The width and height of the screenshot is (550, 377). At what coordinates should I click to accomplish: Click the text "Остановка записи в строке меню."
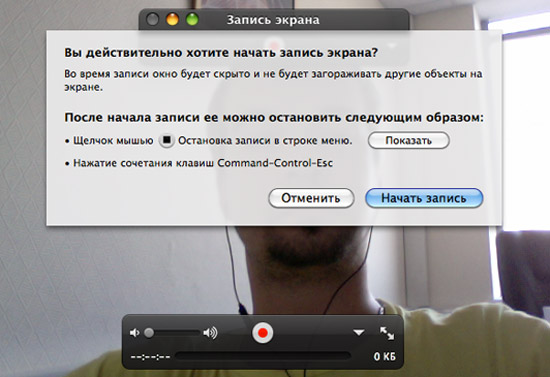(x=265, y=141)
